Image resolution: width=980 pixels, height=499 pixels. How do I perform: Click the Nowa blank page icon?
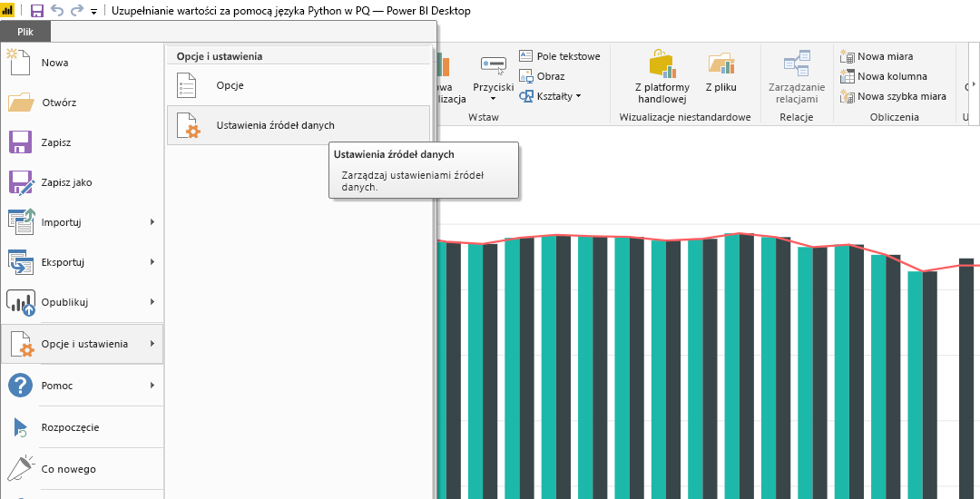(19, 63)
